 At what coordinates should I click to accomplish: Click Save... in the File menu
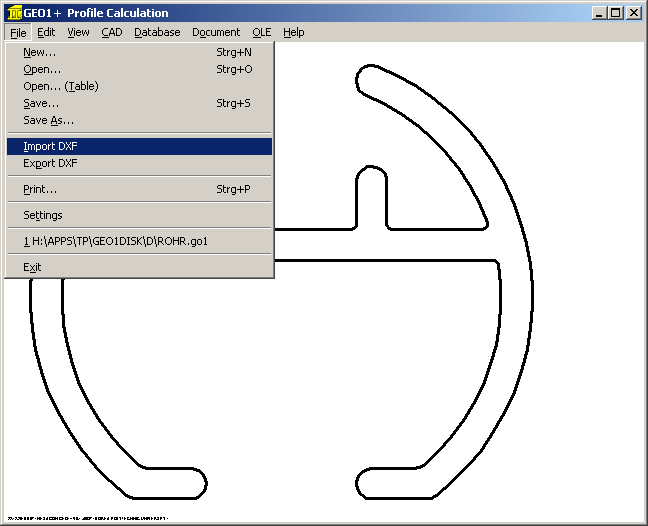[41, 103]
